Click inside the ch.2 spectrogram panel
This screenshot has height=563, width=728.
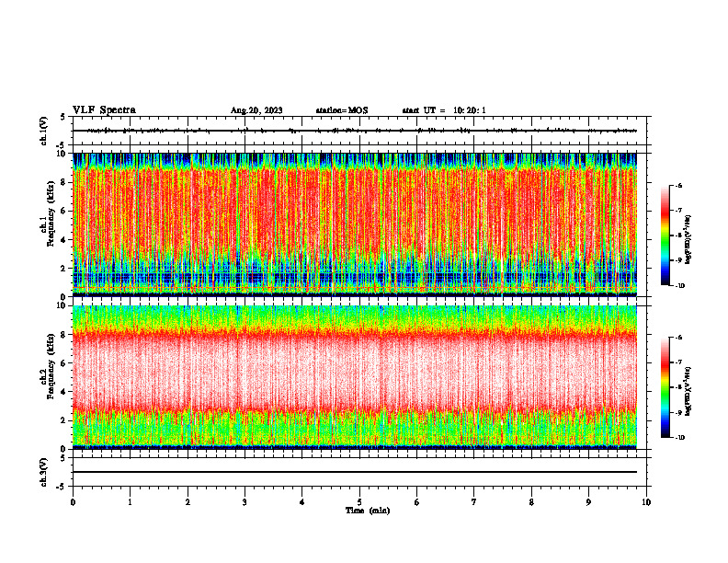tap(355, 377)
